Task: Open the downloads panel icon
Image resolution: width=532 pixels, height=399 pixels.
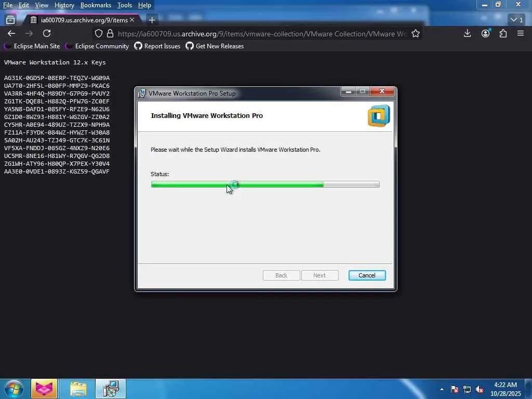Action: coord(467,33)
